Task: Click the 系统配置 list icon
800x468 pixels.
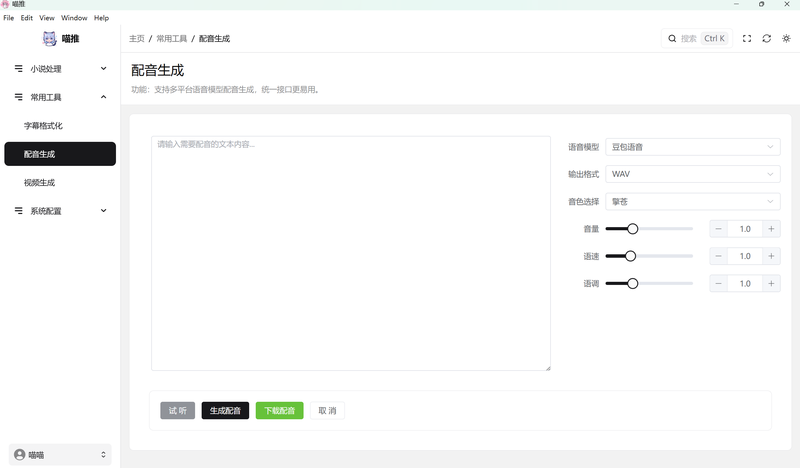Action: [x=18, y=211]
